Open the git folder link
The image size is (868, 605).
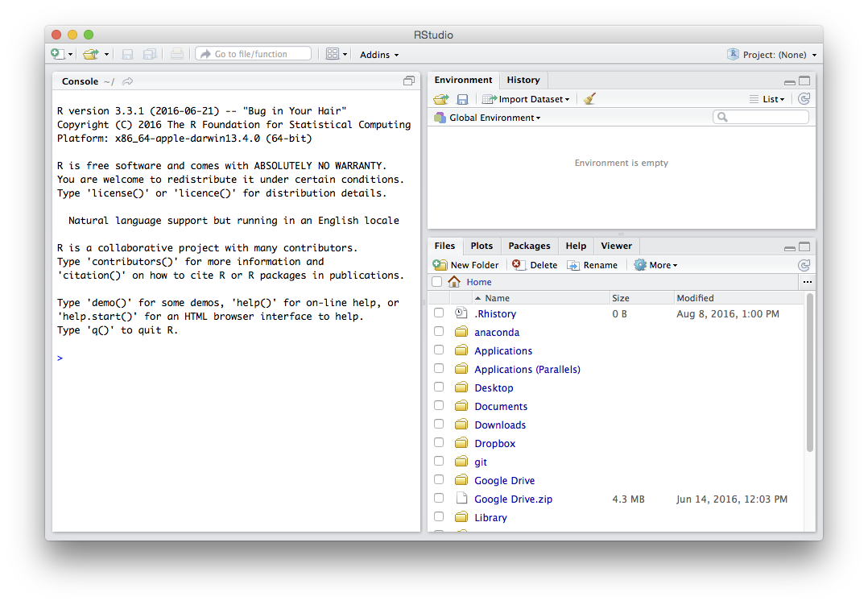coord(481,462)
